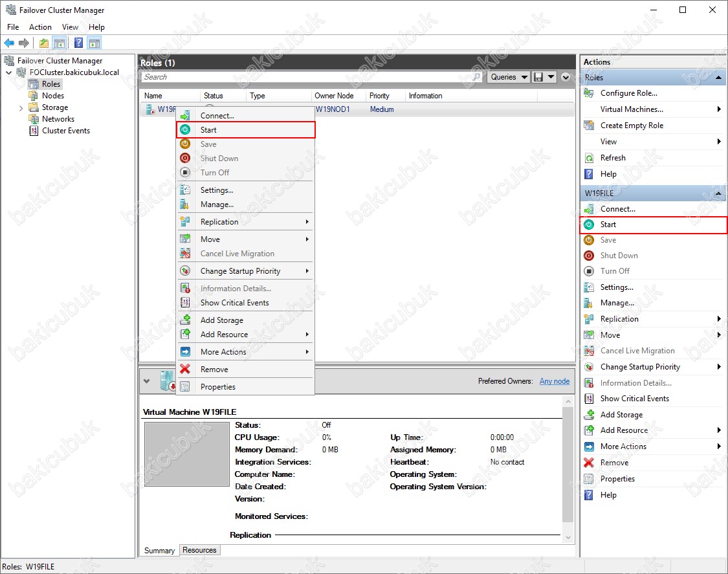
Task: Choose Properties from the context menu
Action: (x=246, y=387)
